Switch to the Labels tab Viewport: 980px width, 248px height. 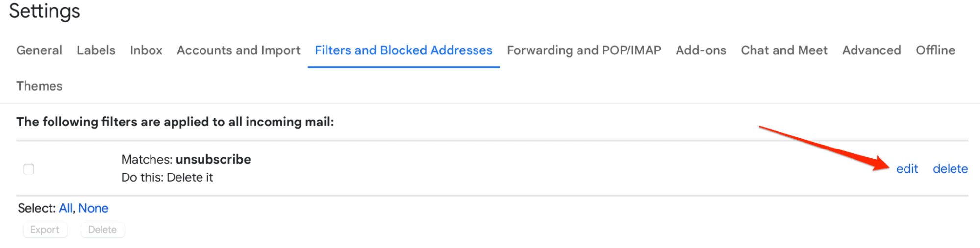pos(96,50)
